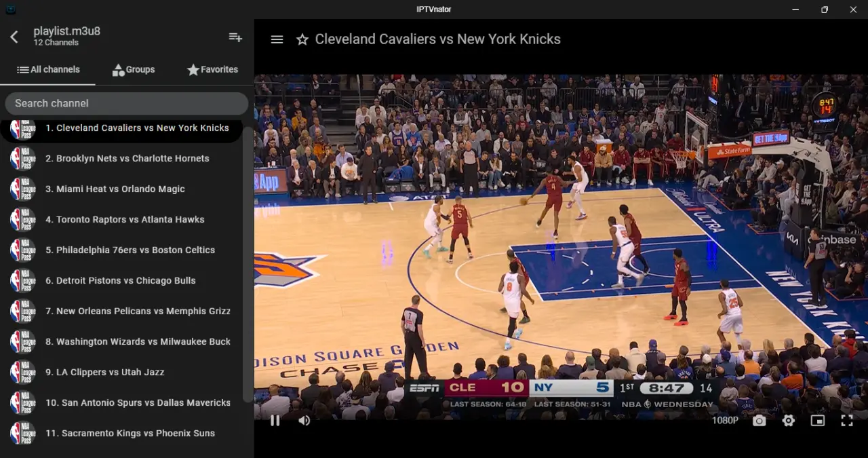The height and width of the screenshot is (458, 868).
Task: Minimize the IPTVnator window
Action: click(x=795, y=9)
